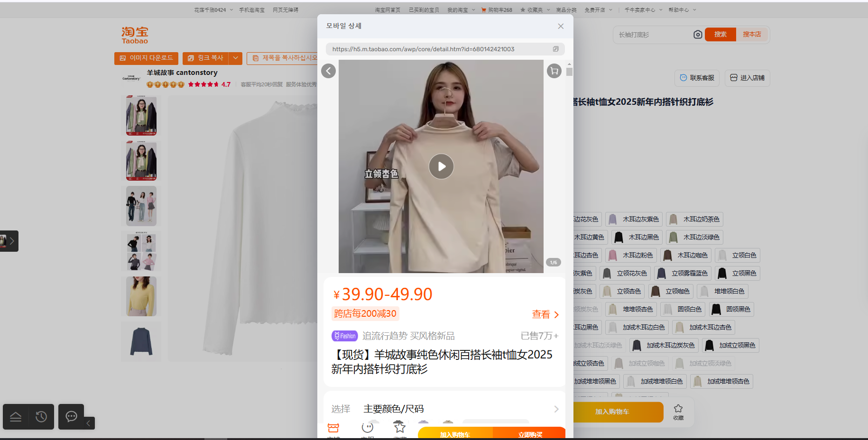Open 商品分类 in top bar
This screenshot has height=440, width=868.
point(566,10)
